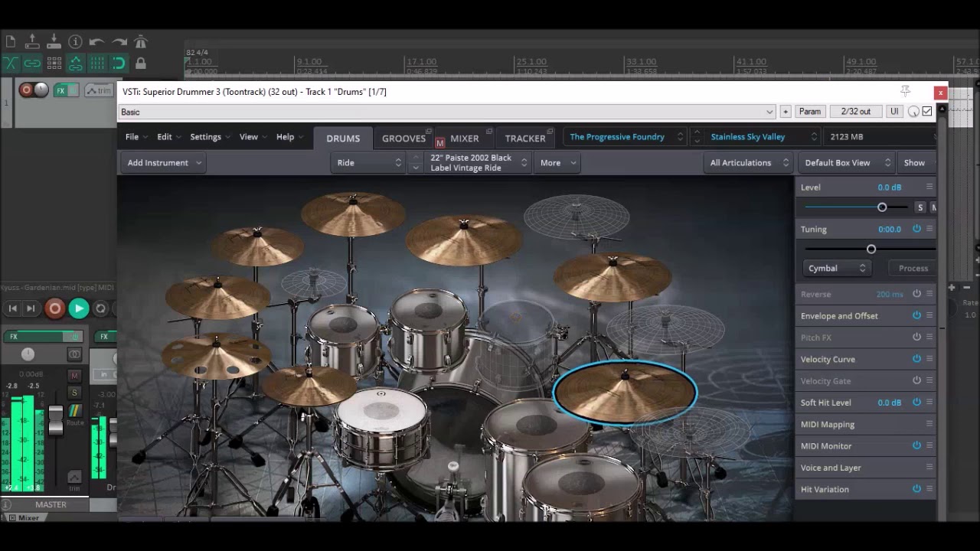The image size is (980, 551).
Task: Toggle auto-crossfade icon in REAPER toolbar
Action: click(x=11, y=63)
